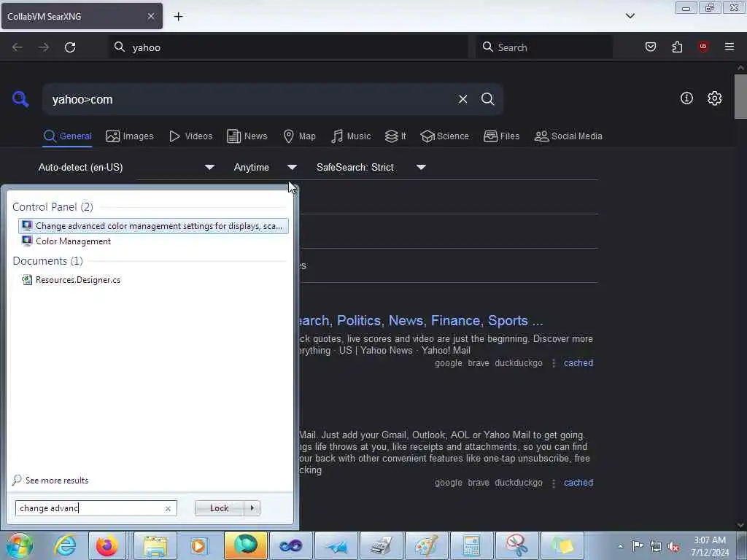Open Windows Explorer from the taskbar

click(155, 545)
